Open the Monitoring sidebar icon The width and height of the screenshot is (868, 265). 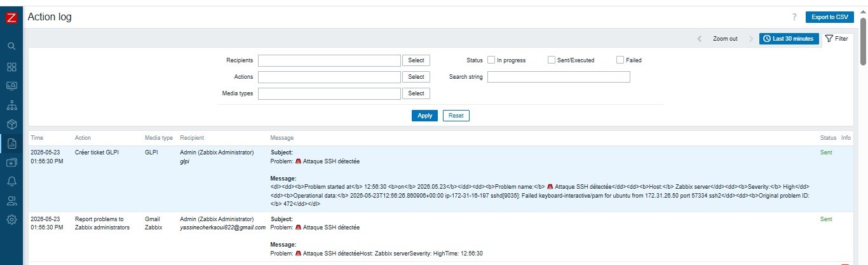[x=11, y=86]
